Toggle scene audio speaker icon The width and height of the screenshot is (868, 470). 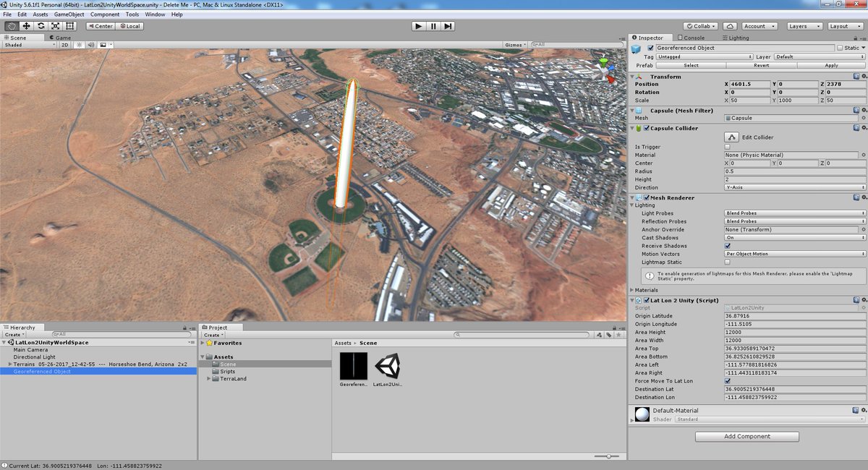click(x=91, y=45)
